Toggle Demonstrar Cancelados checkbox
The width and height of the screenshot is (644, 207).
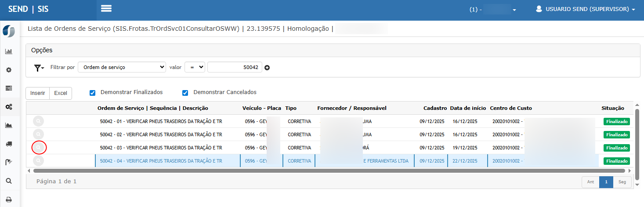185,93
